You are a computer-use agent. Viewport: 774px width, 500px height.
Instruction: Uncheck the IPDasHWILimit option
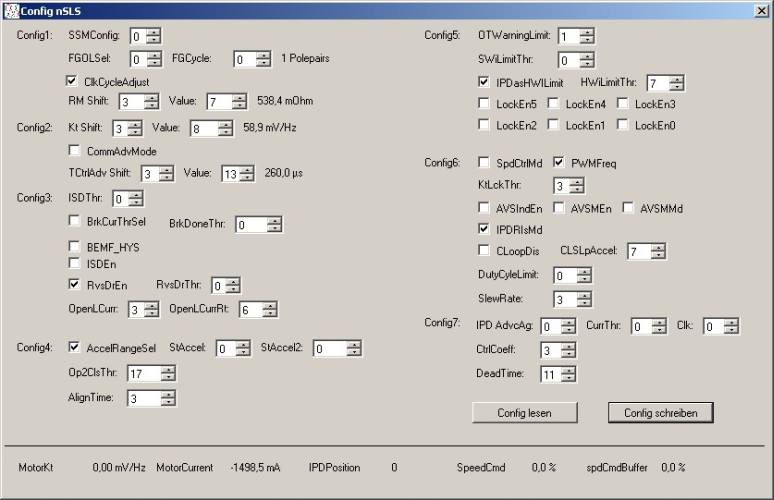(x=485, y=82)
